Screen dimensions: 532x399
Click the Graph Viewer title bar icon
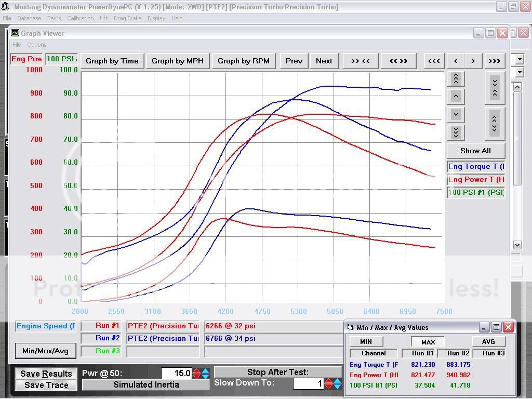[16, 33]
